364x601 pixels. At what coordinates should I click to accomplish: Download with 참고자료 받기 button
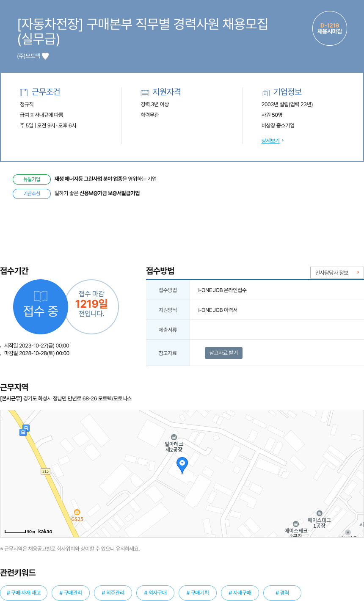(223, 353)
